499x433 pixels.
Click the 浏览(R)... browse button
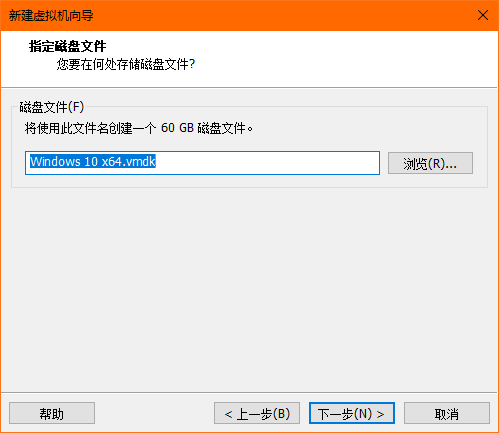(430, 163)
